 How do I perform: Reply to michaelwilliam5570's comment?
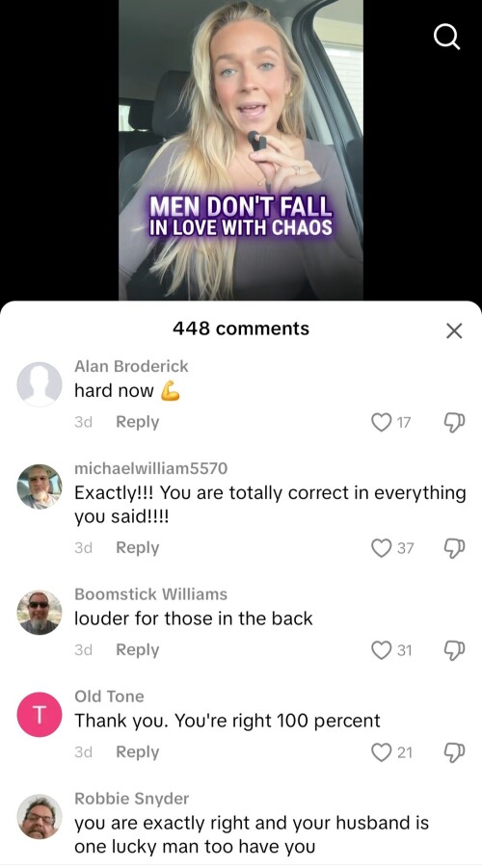point(138,547)
